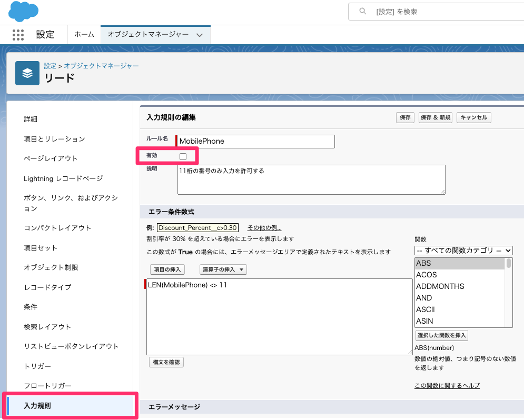
Task: Select 入力規則 in the sidebar
Action: point(37,406)
